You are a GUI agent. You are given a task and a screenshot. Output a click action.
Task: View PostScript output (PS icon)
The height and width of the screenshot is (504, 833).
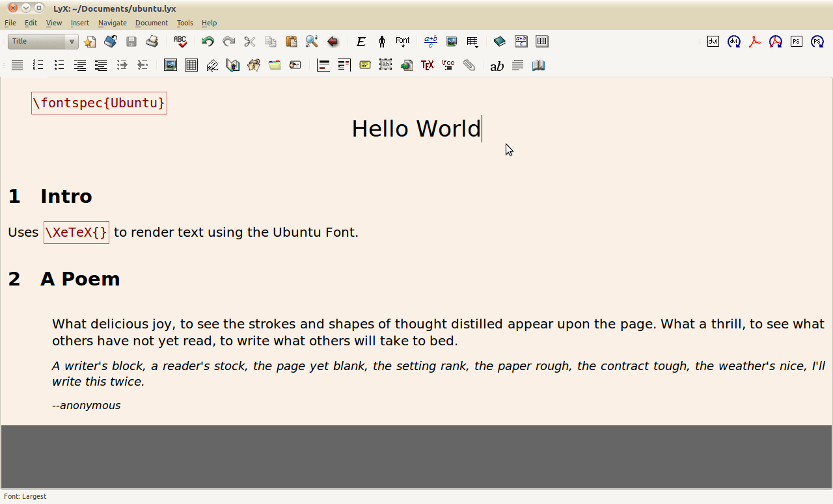click(797, 42)
